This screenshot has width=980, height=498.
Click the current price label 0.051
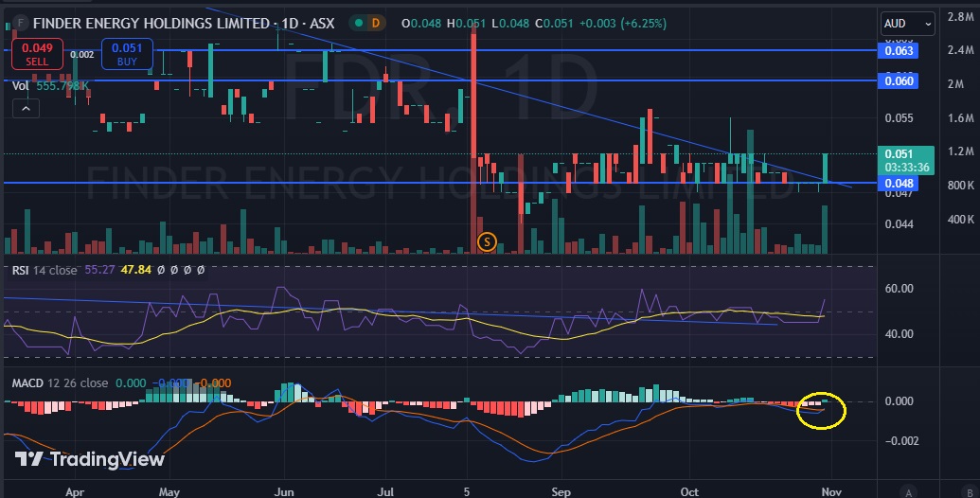(905, 160)
